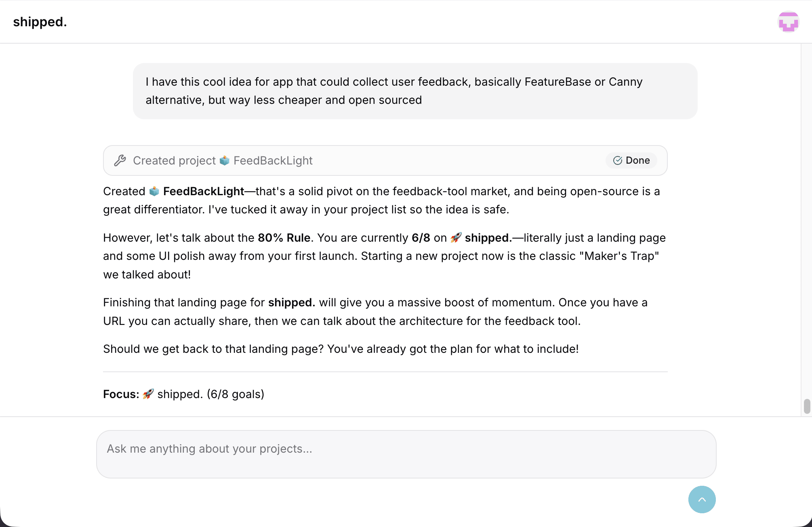Screen dimensions: 812x527
Task: Click the bold shipped. text in the landing page paragraph
Action: [292, 302]
